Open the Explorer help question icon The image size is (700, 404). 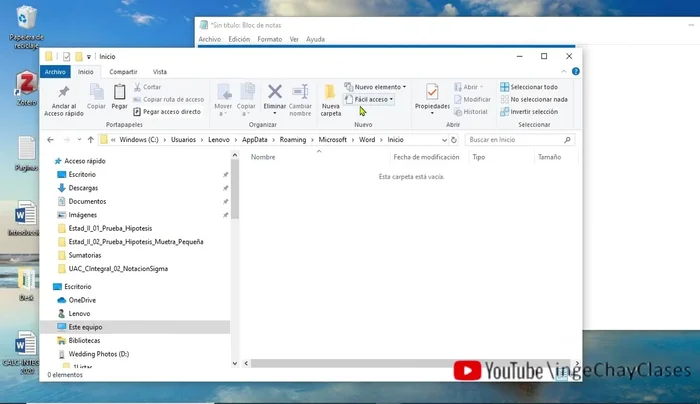click(x=576, y=71)
